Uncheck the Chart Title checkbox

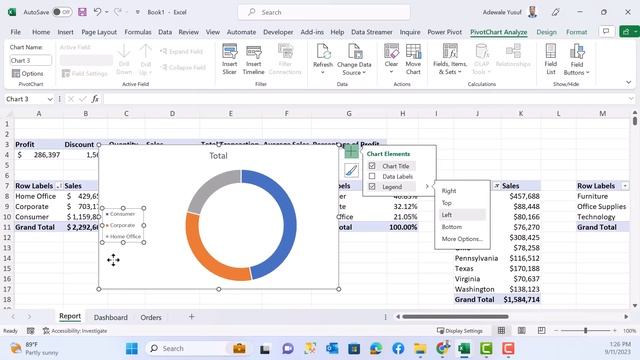point(372,166)
